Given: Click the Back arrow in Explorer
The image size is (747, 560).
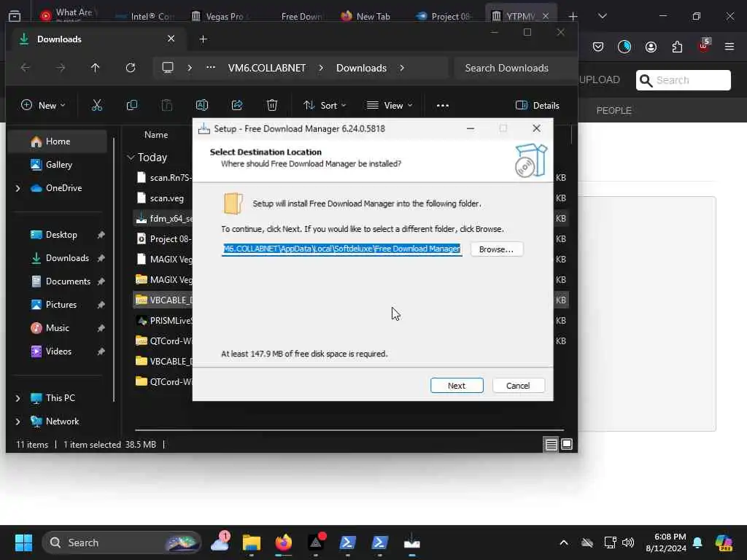Looking at the screenshot, I should pos(26,68).
